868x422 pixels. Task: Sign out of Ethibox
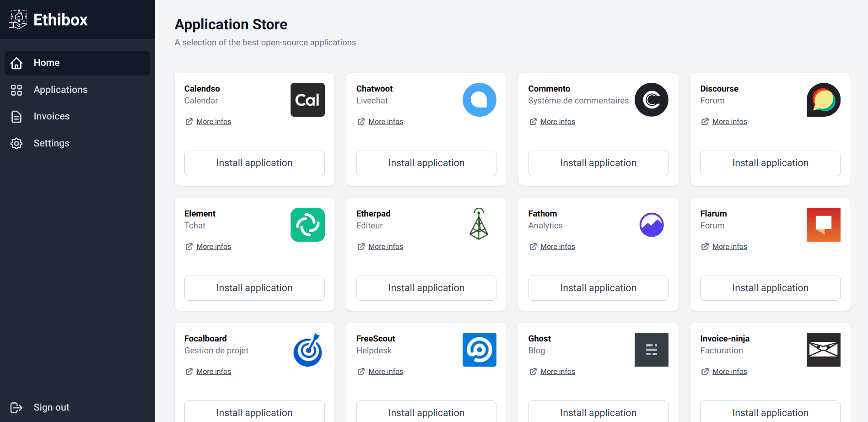(x=77, y=407)
